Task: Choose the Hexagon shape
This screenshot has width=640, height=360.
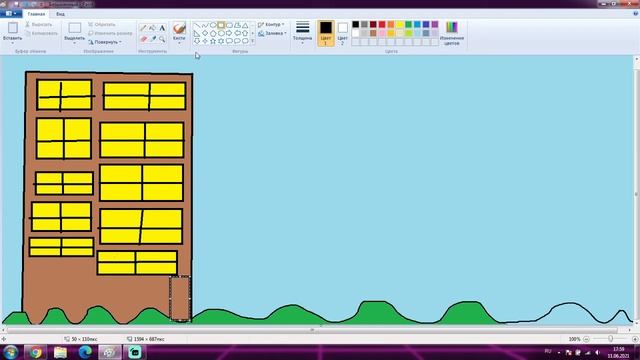Action: coord(221,33)
